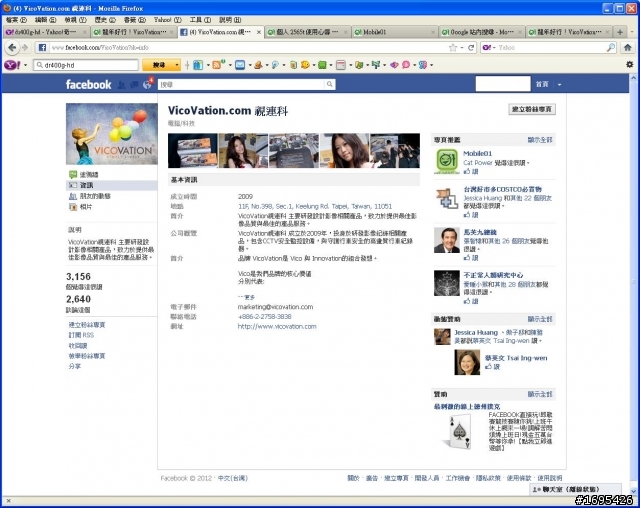This screenshot has height=508, width=640.
Task: Click the yellow smiley icon in Yahoo toolbar
Action: [305, 65]
